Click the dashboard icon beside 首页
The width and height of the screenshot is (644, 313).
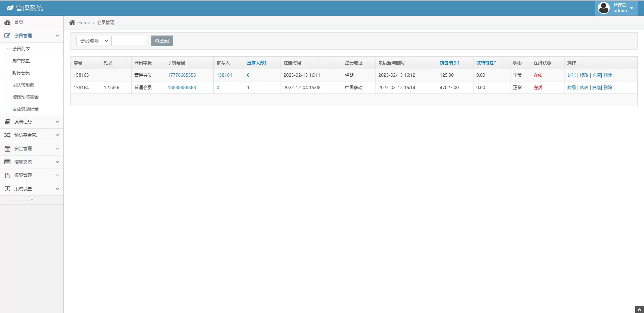click(x=7, y=22)
